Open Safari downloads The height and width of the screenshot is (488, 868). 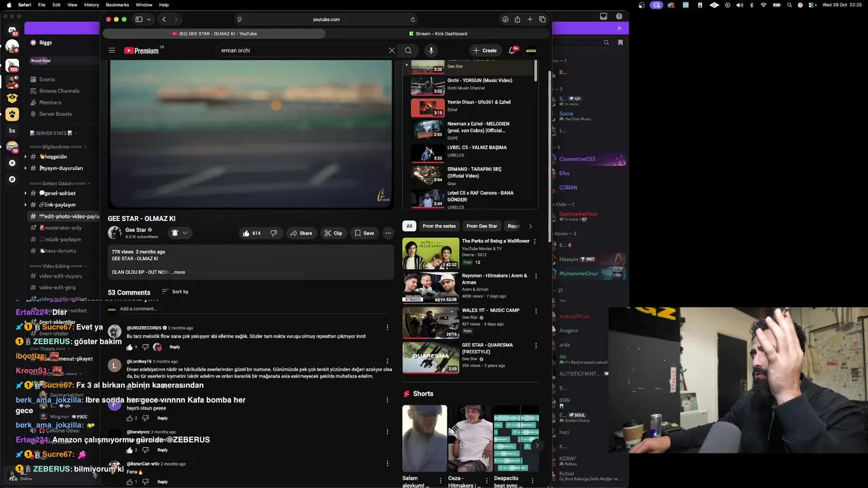click(505, 20)
